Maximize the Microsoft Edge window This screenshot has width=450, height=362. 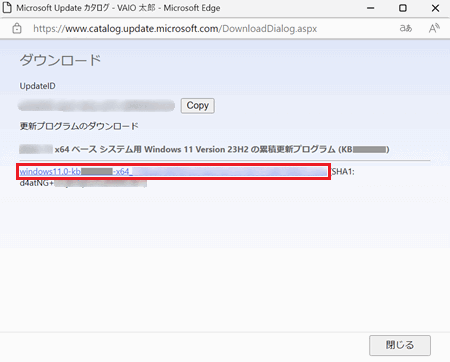pos(403,8)
